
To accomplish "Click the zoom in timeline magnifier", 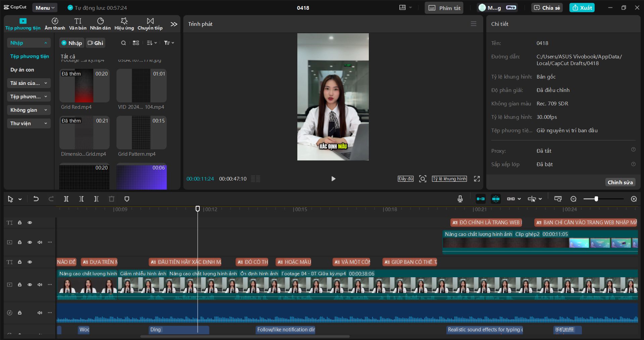I will tap(634, 199).
